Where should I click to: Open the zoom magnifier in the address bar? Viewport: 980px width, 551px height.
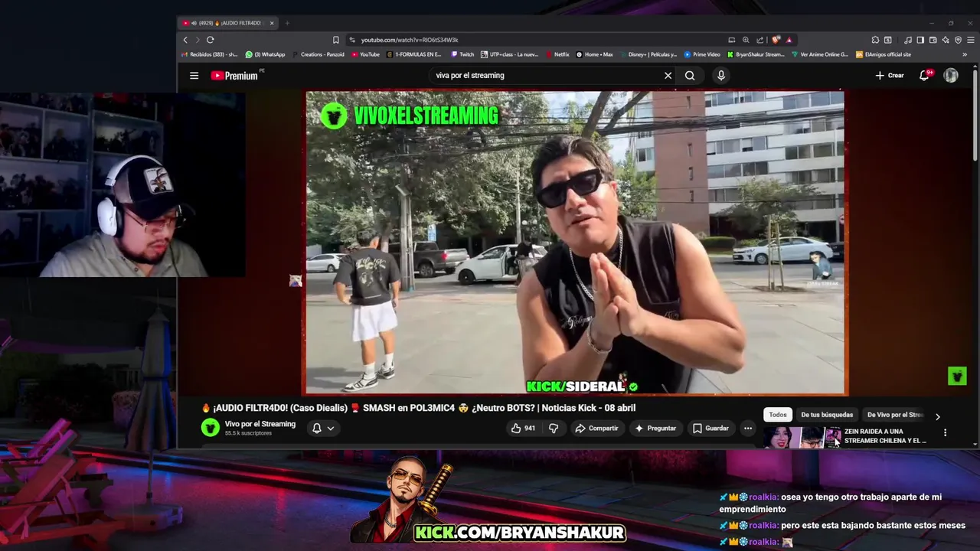click(746, 40)
